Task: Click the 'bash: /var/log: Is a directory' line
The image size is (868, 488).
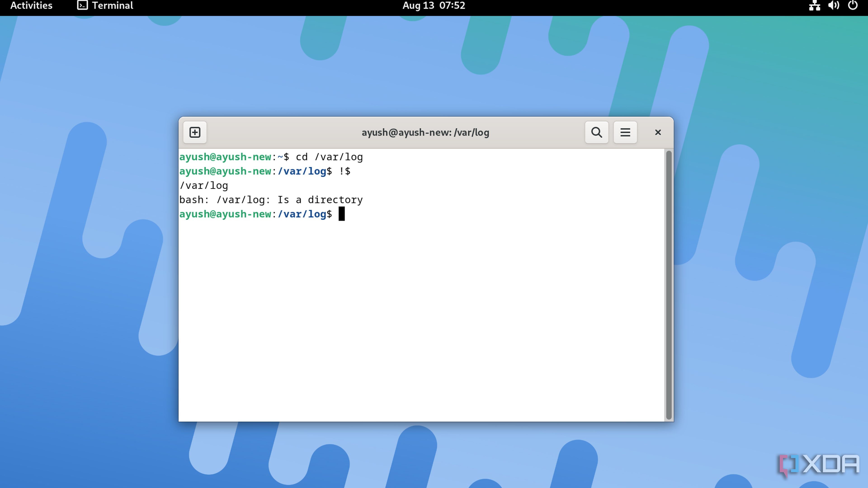Action: pos(271,200)
